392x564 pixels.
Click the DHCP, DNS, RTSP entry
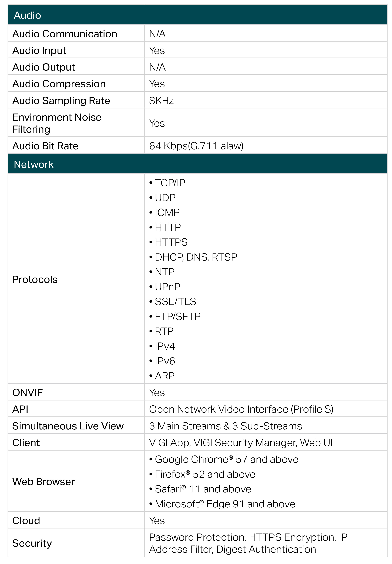coord(196,257)
